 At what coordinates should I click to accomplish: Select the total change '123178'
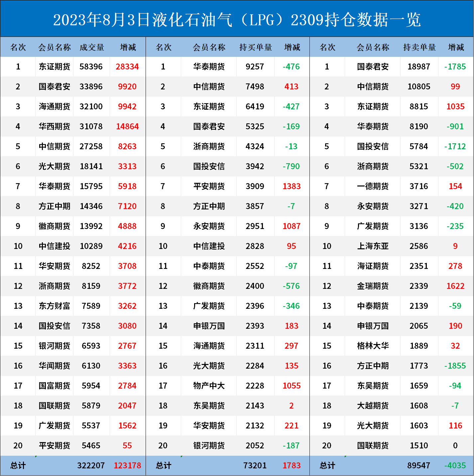[127, 466]
